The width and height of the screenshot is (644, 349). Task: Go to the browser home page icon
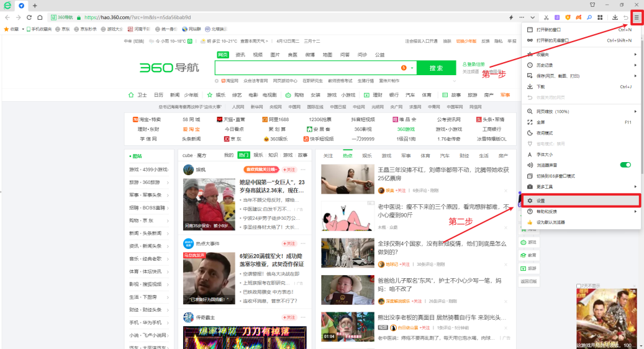point(40,17)
